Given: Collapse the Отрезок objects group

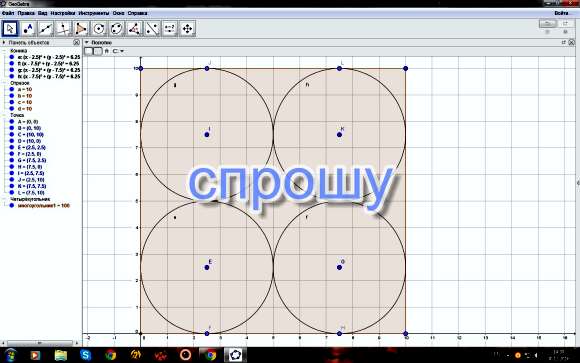Looking at the screenshot, I should tap(4, 83).
